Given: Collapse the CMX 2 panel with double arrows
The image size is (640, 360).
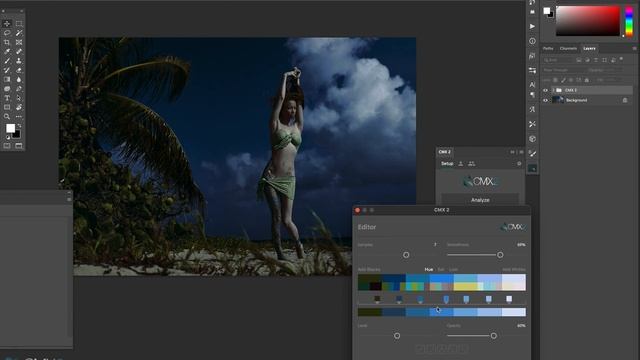Looking at the screenshot, I should coord(512,152).
